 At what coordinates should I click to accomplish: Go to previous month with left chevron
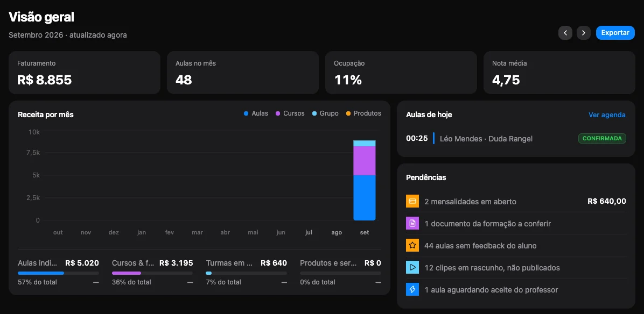coord(565,33)
